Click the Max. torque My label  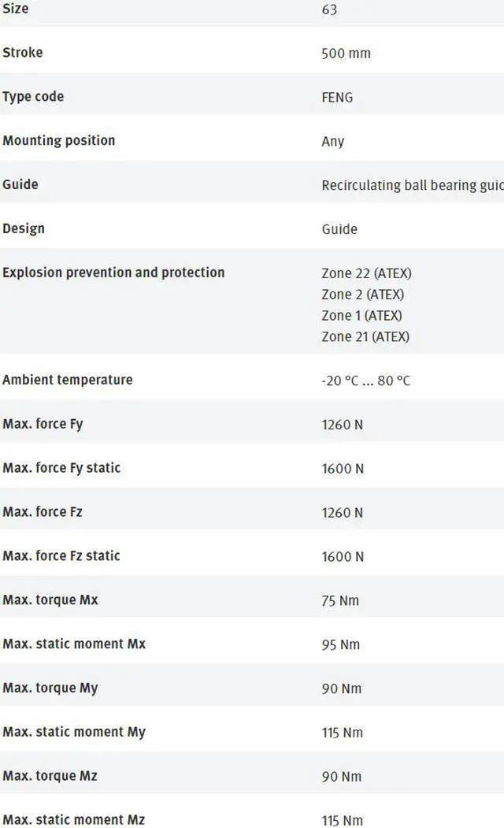50,688
